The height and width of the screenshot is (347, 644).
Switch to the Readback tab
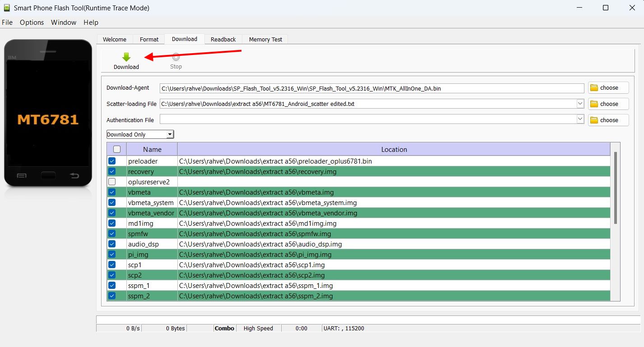tap(223, 39)
